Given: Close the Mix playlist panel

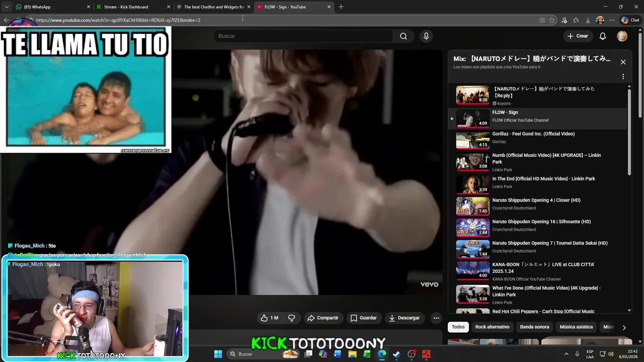Looking at the screenshot, I should coord(623,62).
